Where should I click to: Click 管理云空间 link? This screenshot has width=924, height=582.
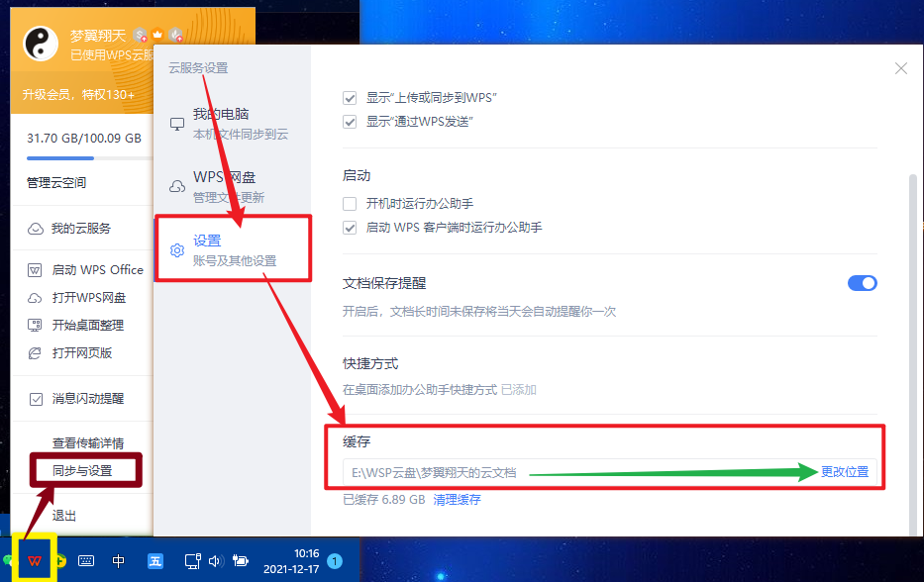(x=56, y=183)
